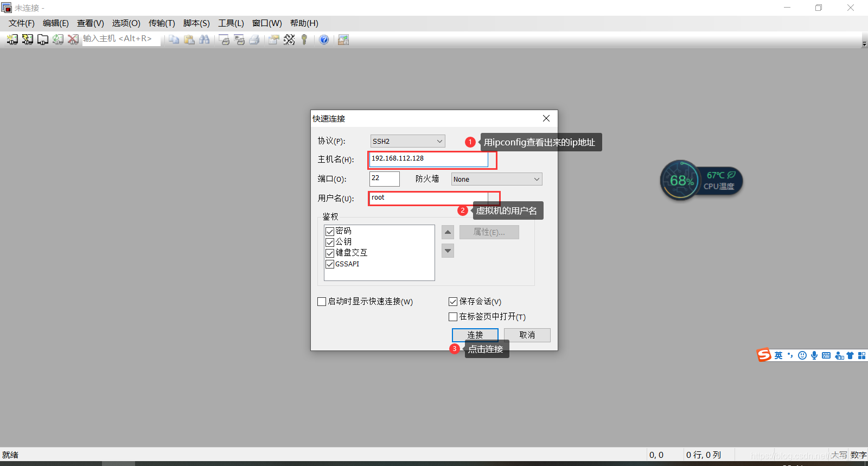Open Help via blue question icon

pos(324,40)
